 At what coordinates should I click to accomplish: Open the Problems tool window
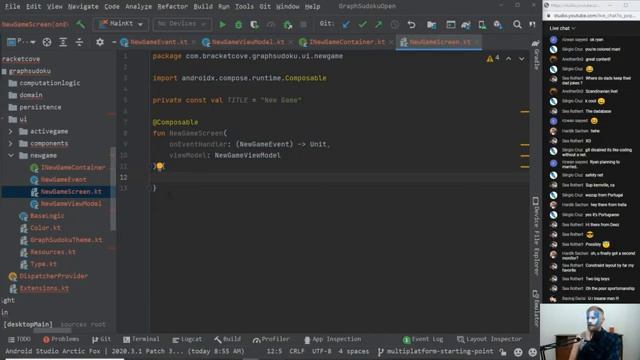click(x=61, y=339)
